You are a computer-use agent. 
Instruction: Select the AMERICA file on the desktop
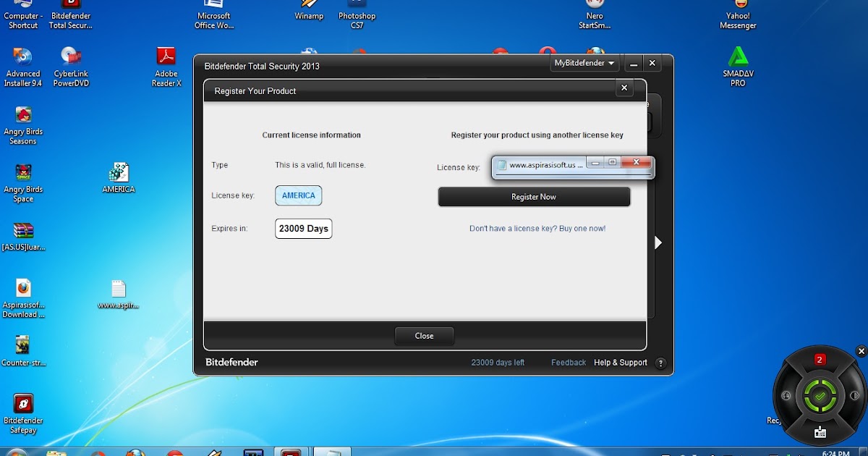click(119, 178)
